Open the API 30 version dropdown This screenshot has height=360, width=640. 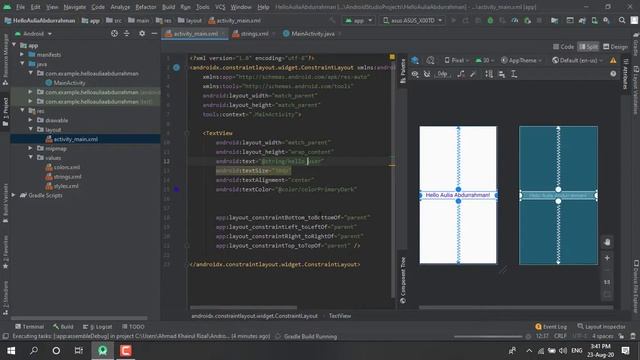485,60
